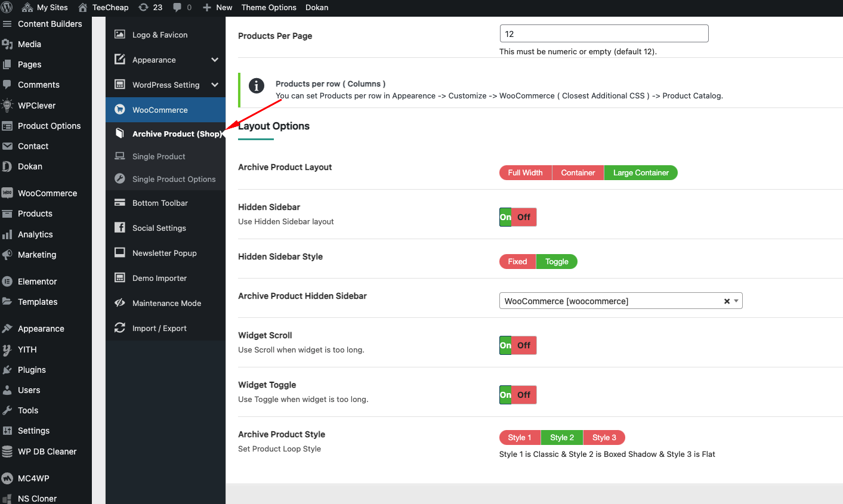Open the Single Product subsection

click(x=165, y=156)
